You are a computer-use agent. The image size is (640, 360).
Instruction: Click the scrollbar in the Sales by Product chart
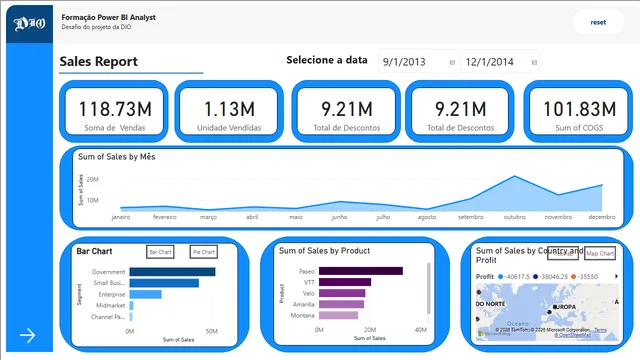pos(429,289)
